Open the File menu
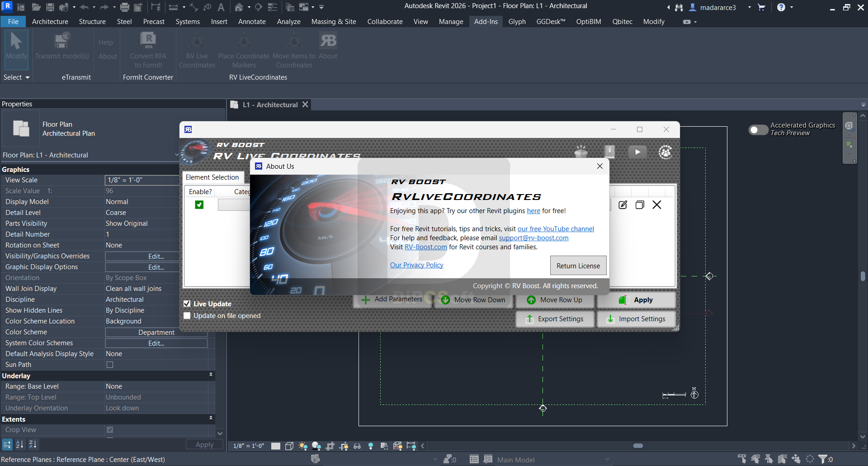Viewport: 868px width, 466px height. coord(14,22)
